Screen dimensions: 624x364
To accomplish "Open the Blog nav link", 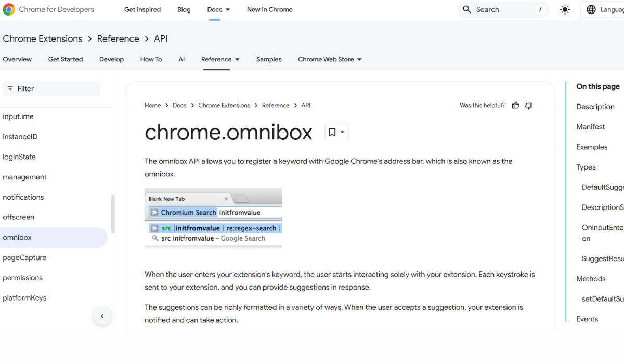I will (x=184, y=9).
